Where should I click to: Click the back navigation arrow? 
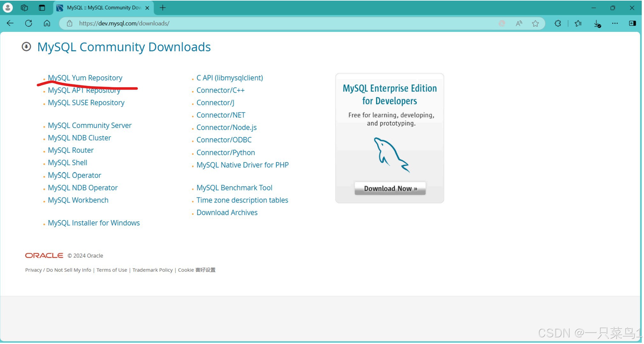10,23
